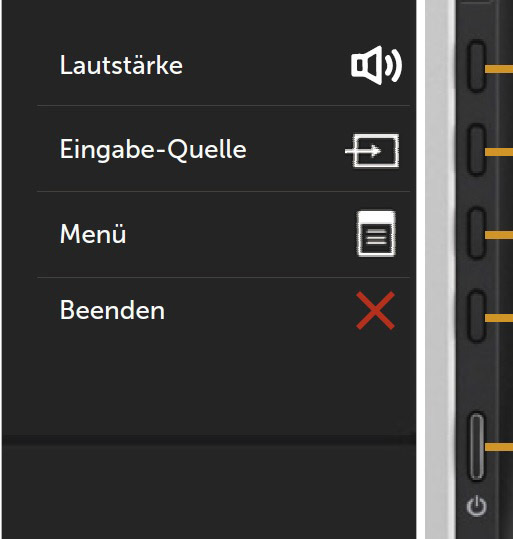Push the monitor button beside Beenden
Screen dimensions: 513x539
(477, 316)
